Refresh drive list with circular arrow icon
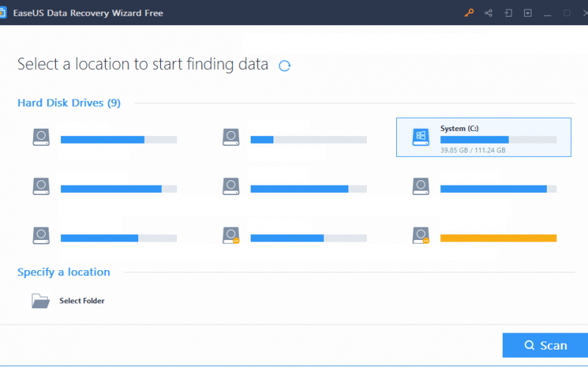 (x=284, y=66)
